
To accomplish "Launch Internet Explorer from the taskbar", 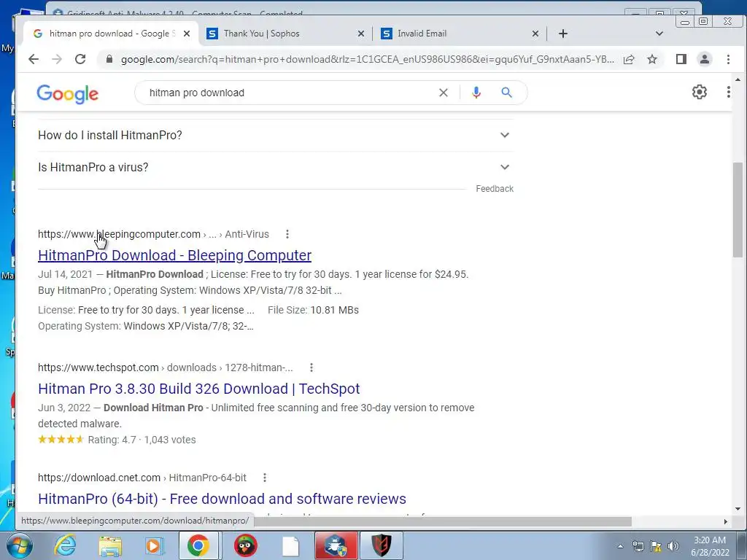I will (65, 545).
